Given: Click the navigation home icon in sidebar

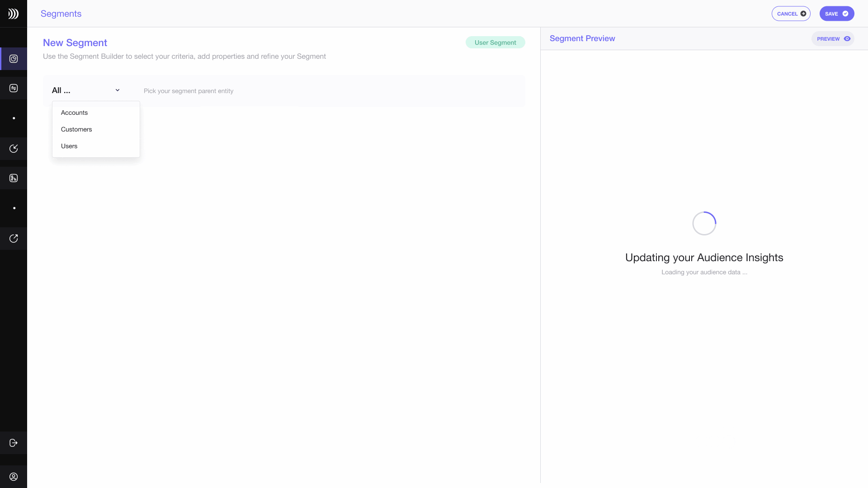Looking at the screenshot, I should [13, 13].
